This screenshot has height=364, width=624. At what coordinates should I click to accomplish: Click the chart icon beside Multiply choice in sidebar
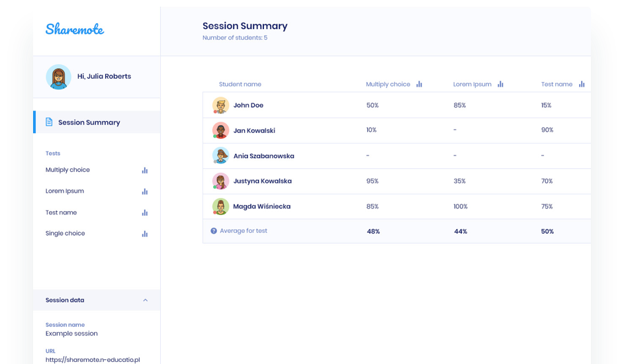coord(144,170)
